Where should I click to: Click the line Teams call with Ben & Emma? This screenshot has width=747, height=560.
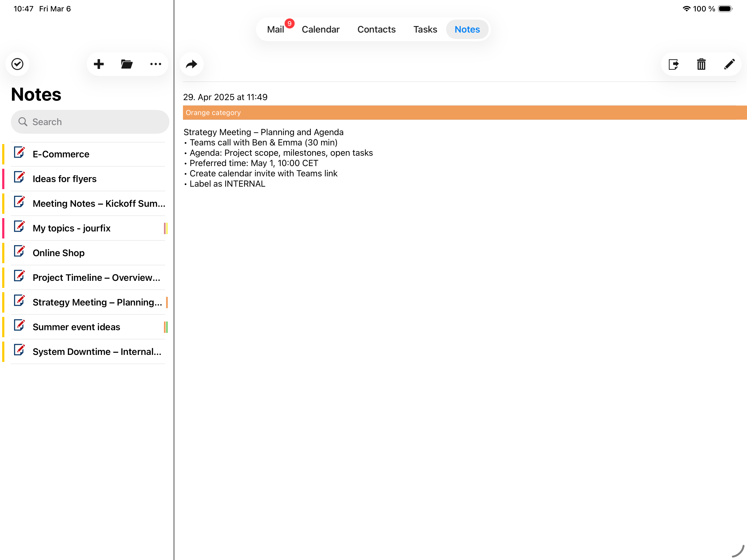(x=261, y=142)
